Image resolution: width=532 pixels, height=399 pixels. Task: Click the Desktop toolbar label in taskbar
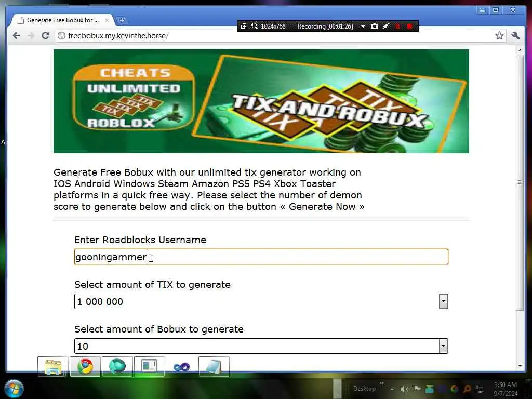tap(364, 389)
